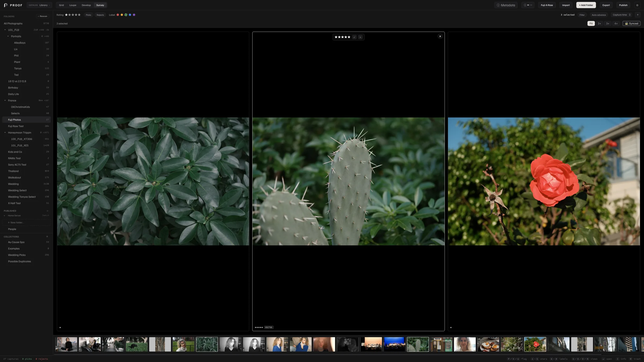
Task: Switch to the Grid view tab
Action: coord(61,5)
